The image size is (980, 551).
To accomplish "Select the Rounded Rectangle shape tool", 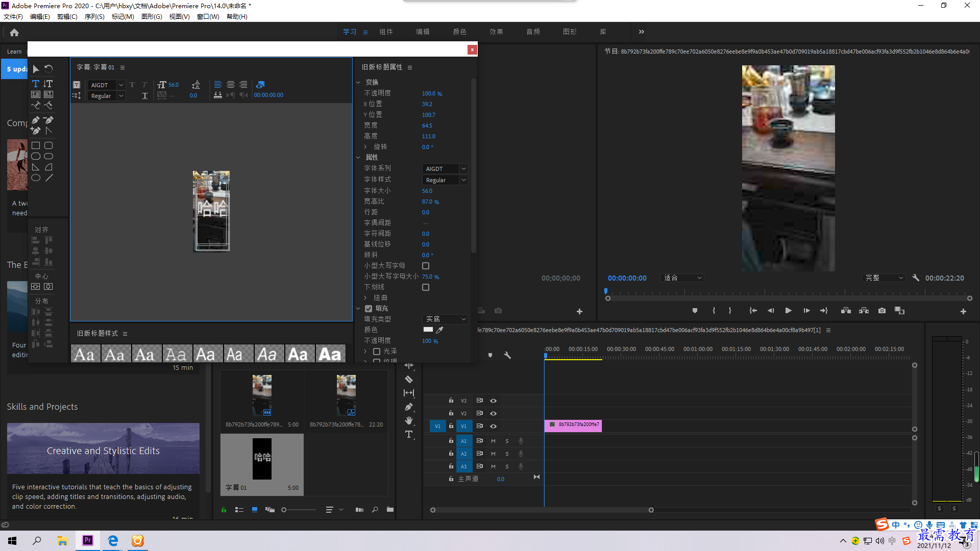I will tap(48, 146).
